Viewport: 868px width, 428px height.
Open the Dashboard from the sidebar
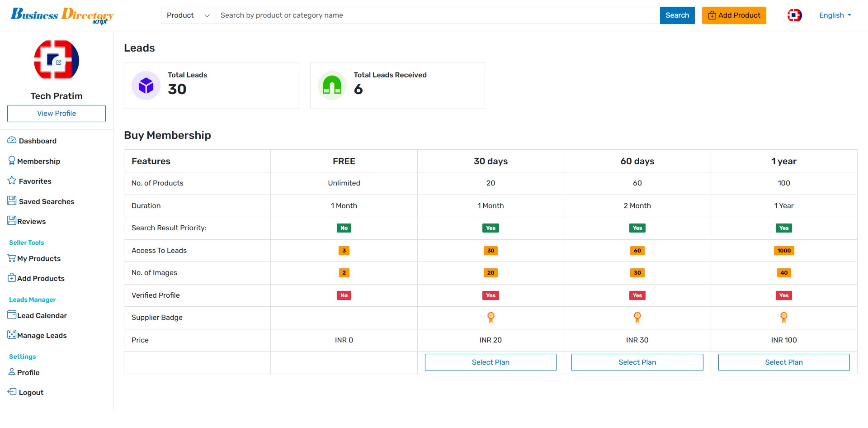[x=11, y=140]
